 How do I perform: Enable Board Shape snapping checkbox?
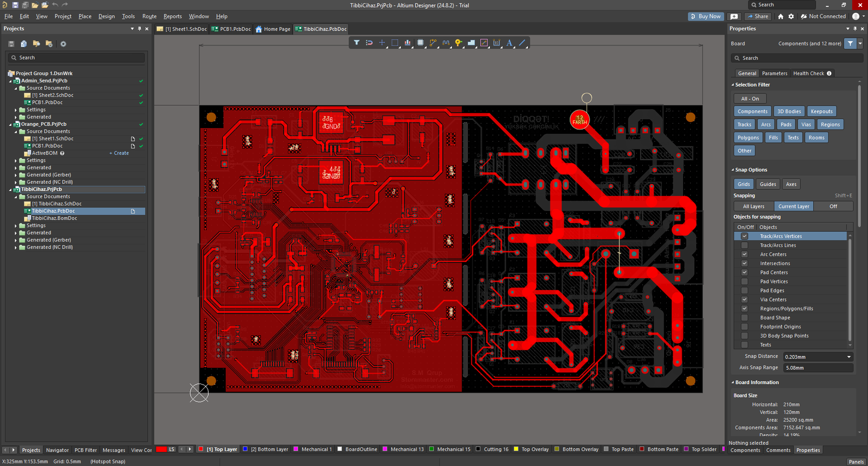pyautogui.click(x=744, y=318)
